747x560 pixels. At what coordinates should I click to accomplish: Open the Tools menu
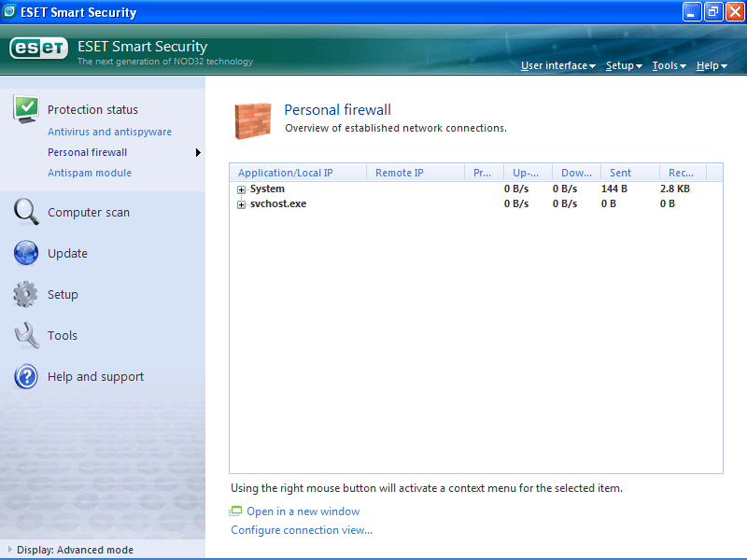(669, 65)
